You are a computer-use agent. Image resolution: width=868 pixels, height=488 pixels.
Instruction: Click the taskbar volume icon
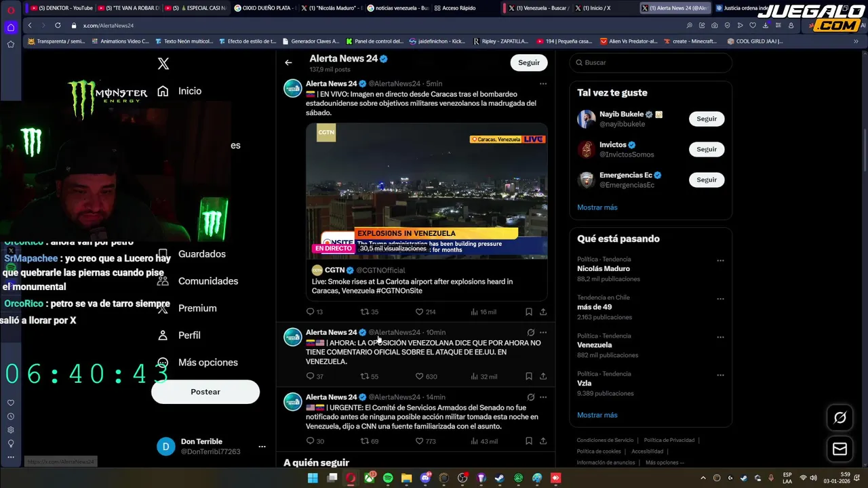click(x=814, y=478)
